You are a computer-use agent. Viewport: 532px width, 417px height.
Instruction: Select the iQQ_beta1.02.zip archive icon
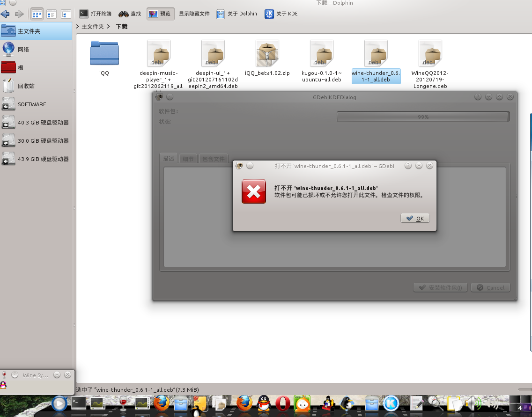pyautogui.click(x=267, y=53)
